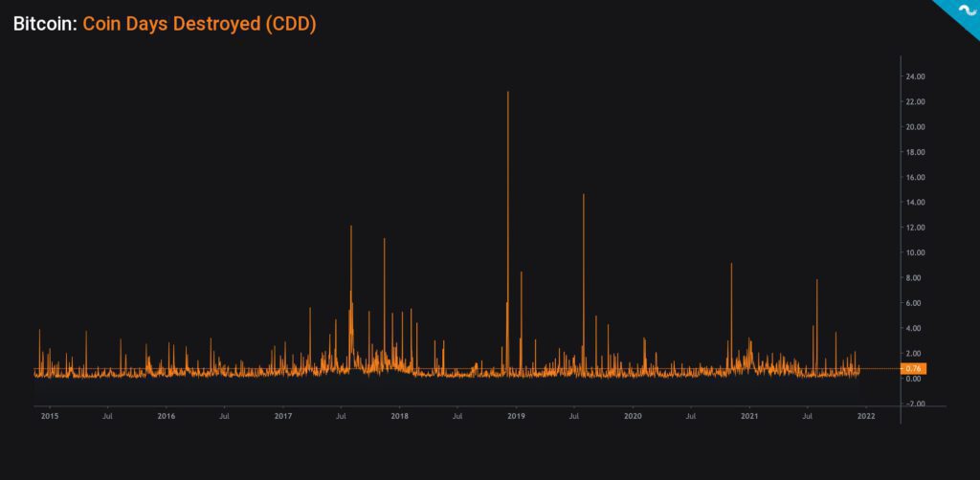980x480 pixels.
Task: Click the 2018 x-axis label
Action: tap(399, 416)
